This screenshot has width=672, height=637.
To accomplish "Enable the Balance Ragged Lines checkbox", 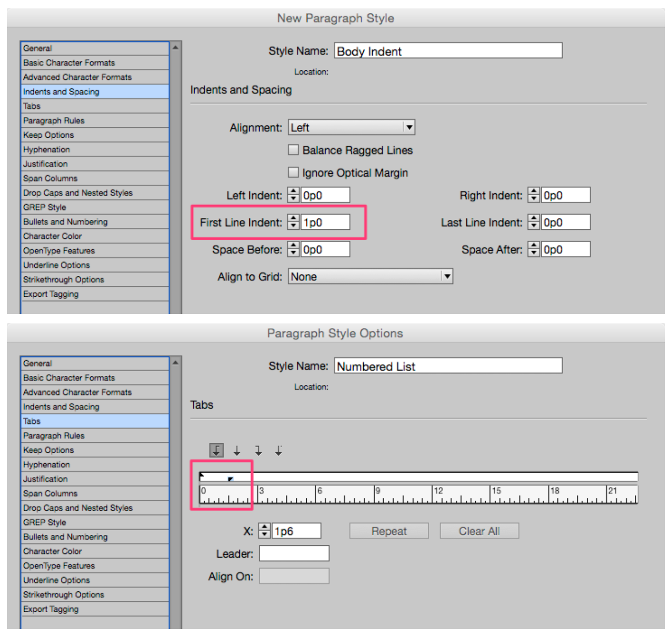I will (x=294, y=150).
